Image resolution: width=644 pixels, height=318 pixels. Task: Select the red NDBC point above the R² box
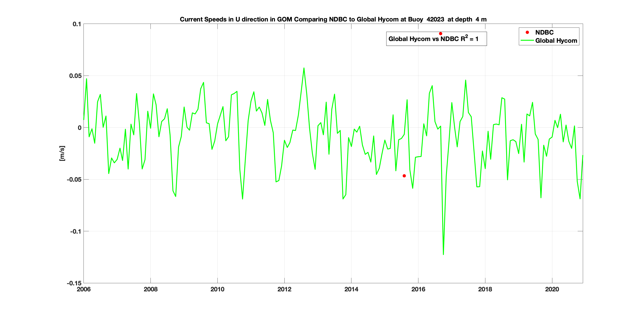click(x=440, y=33)
